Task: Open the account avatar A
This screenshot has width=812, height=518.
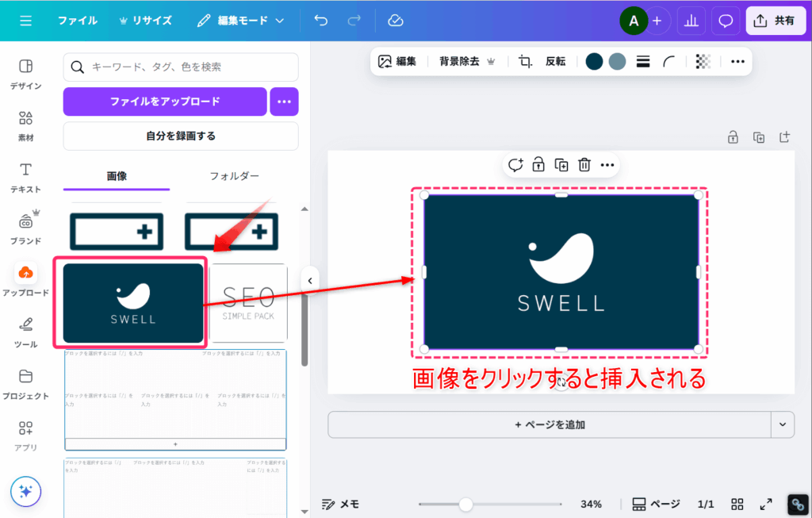Action: (634, 21)
